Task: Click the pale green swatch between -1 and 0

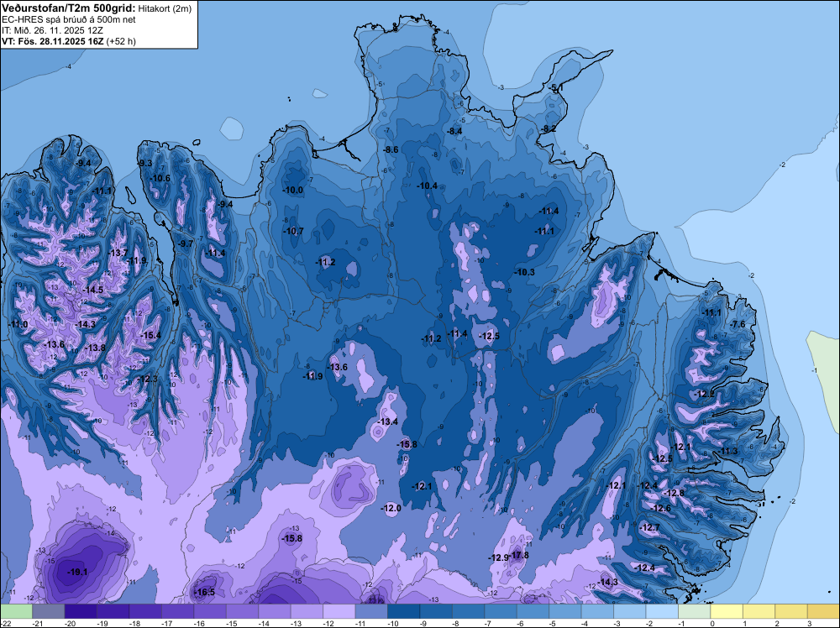Action: point(695,611)
